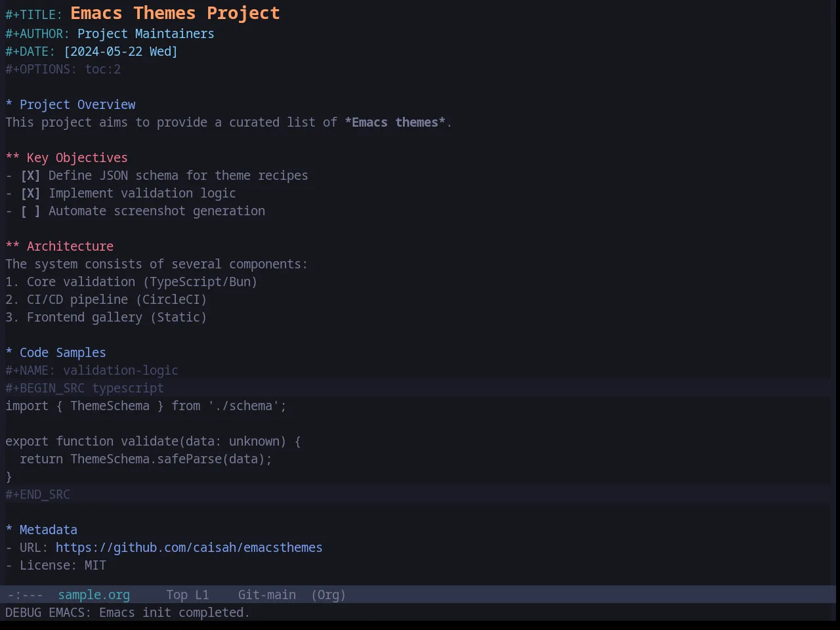Click the date stamp [2024-05-22 Wed]
The height and width of the screenshot is (630, 840).
click(121, 51)
